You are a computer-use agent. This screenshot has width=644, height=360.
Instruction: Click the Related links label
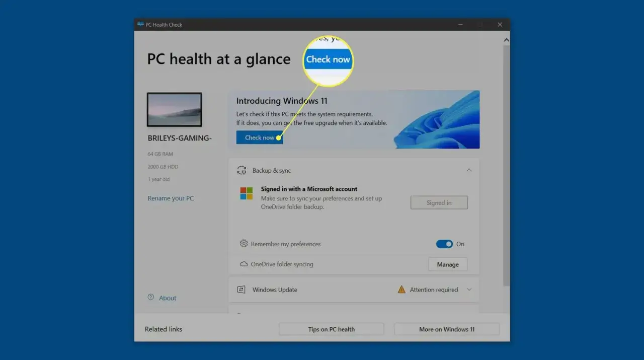pos(164,329)
